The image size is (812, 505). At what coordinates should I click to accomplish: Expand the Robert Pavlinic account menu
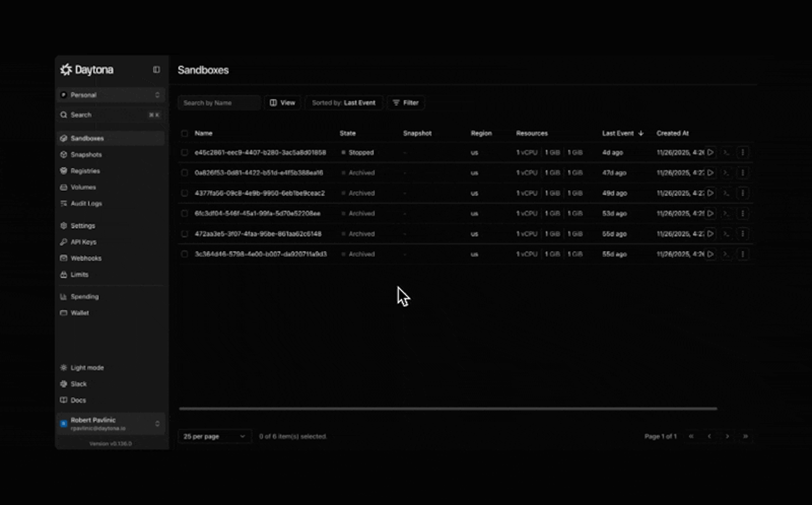point(111,424)
